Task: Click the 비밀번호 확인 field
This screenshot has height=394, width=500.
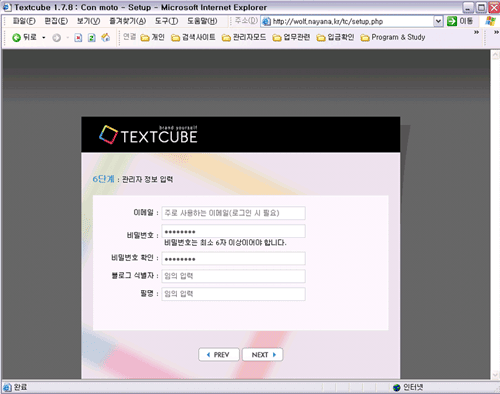Action: click(233, 258)
